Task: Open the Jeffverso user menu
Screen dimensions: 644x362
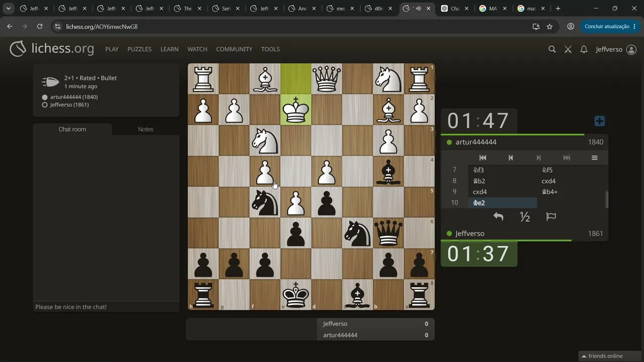Action: [616, 49]
